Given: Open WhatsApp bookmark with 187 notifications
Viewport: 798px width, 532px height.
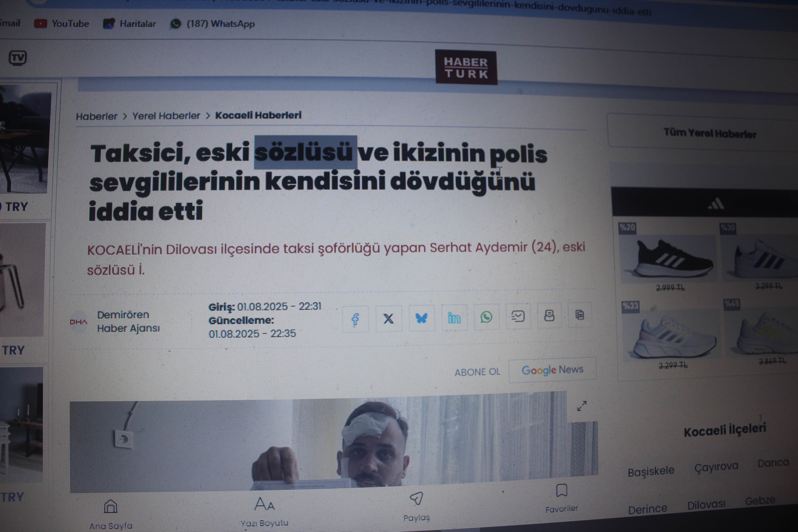Looking at the screenshot, I should tap(212, 24).
